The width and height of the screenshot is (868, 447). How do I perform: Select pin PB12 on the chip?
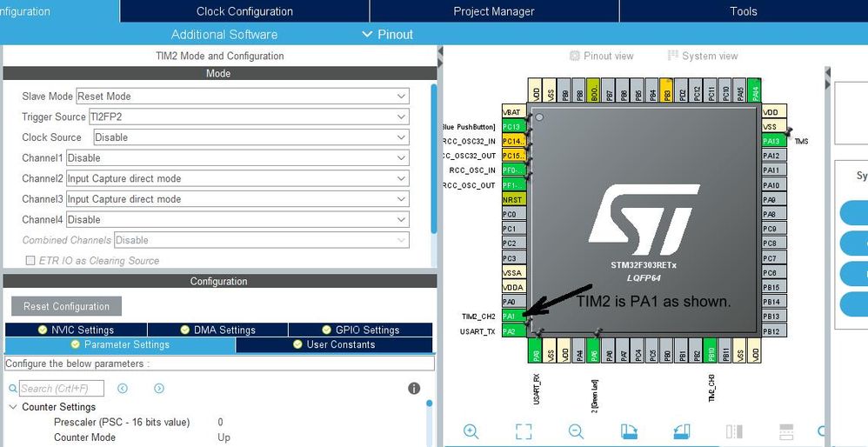tap(774, 330)
